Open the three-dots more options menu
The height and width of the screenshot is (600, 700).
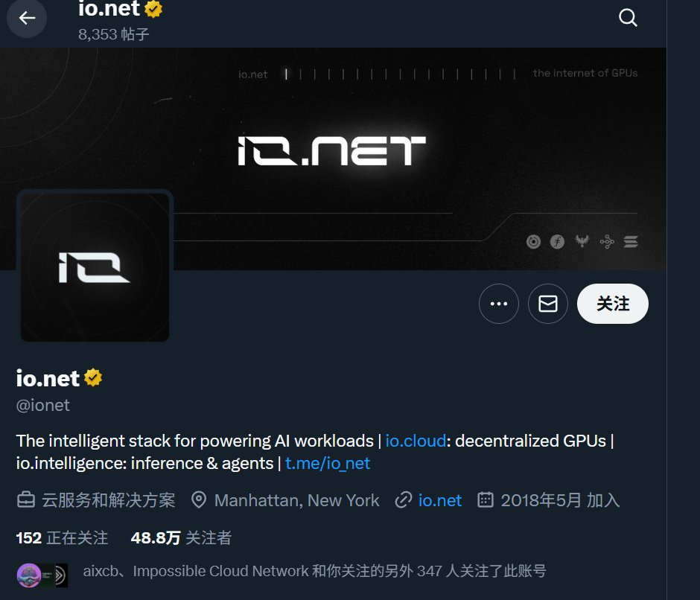click(x=499, y=304)
